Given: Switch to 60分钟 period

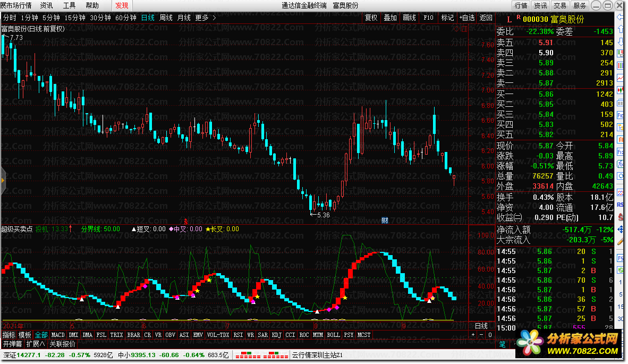Looking at the screenshot, I should pos(126,18).
